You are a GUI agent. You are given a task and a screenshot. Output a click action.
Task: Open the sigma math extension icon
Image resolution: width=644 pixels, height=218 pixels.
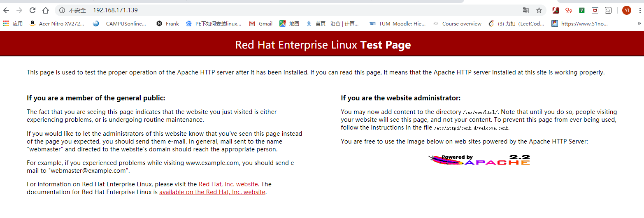point(608,10)
